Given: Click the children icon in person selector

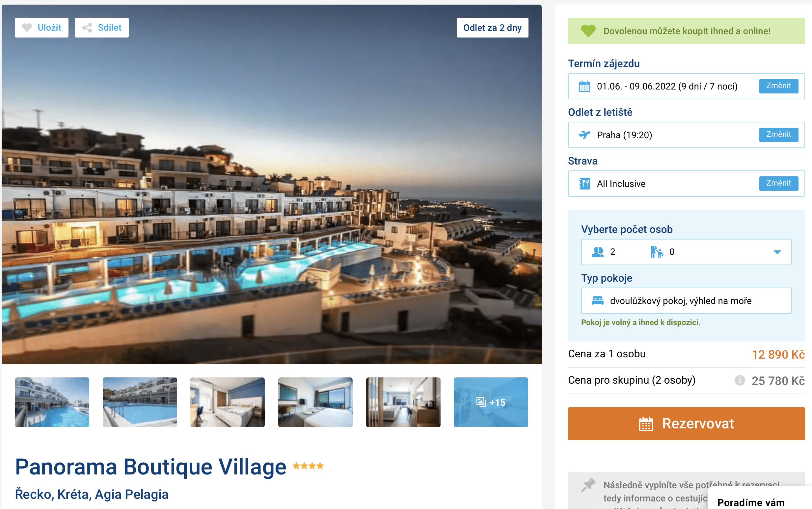Looking at the screenshot, I should click(x=656, y=252).
